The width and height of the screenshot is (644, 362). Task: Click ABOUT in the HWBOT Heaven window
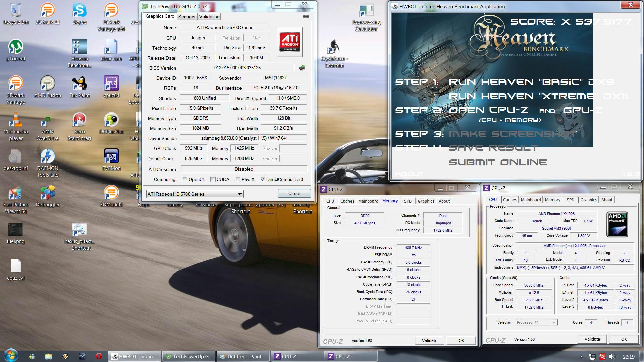(409, 174)
